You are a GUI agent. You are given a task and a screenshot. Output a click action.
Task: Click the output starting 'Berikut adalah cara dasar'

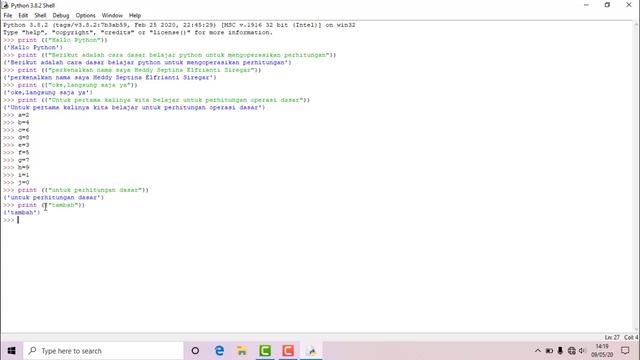[x=147, y=62]
